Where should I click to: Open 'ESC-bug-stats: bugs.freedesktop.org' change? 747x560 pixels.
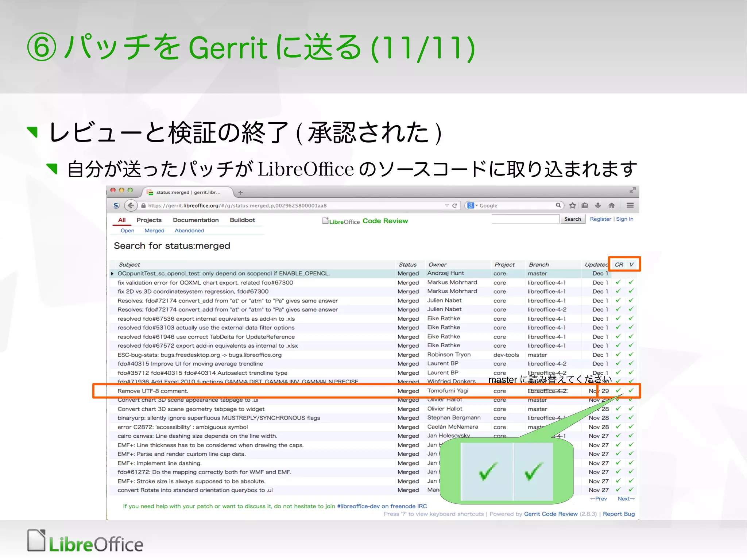pos(200,355)
